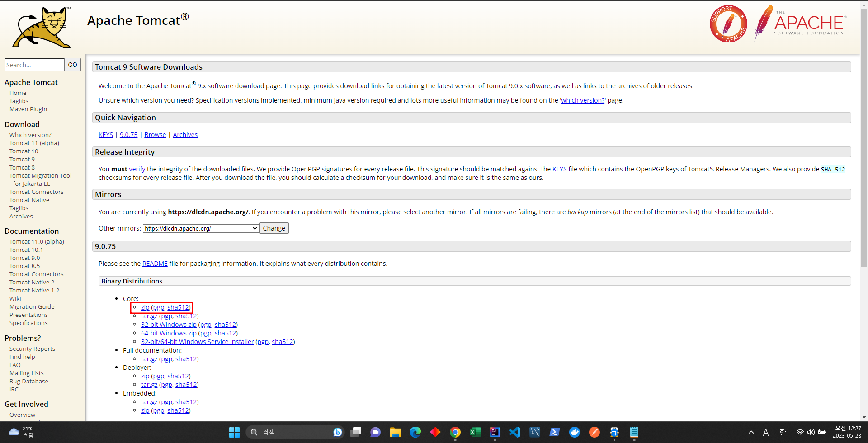
Task: Open Wi-Fi network settings in the system tray
Action: point(800,432)
